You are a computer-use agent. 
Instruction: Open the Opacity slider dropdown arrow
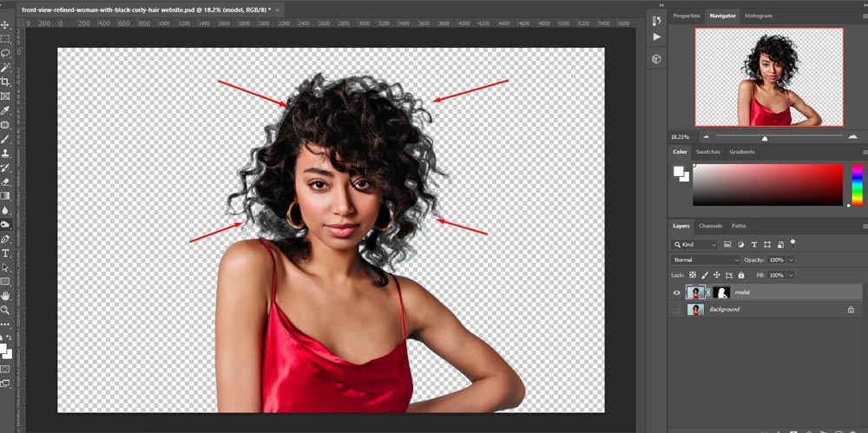tap(791, 259)
